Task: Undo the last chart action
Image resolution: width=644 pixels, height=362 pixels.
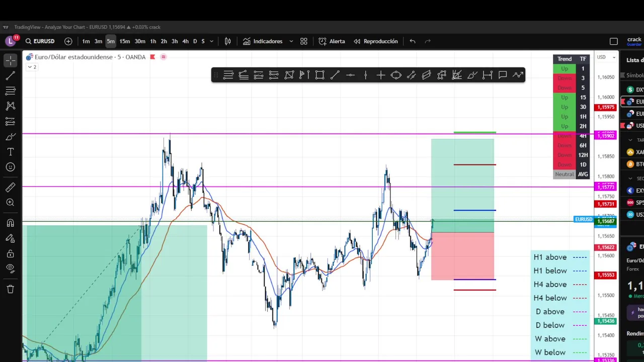Action: (x=413, y=41)
